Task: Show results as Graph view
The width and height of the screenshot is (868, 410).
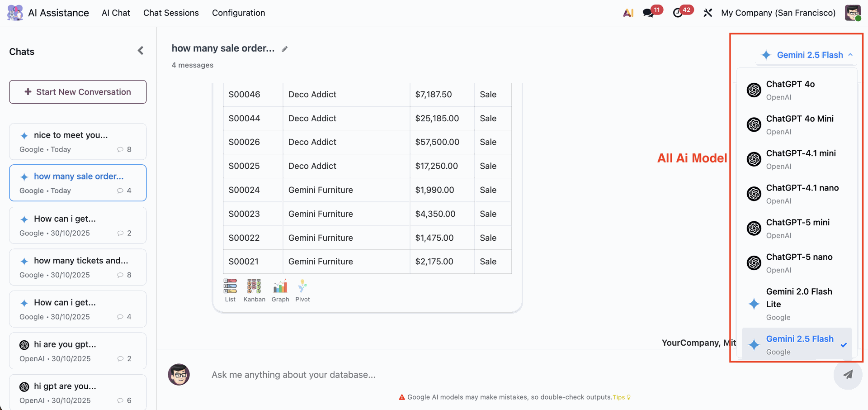Action: pos(280,290)
